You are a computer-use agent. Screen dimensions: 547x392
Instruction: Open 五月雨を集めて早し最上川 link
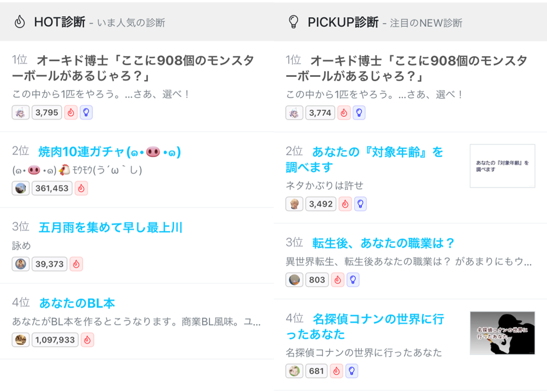click(x=111, y=227)
